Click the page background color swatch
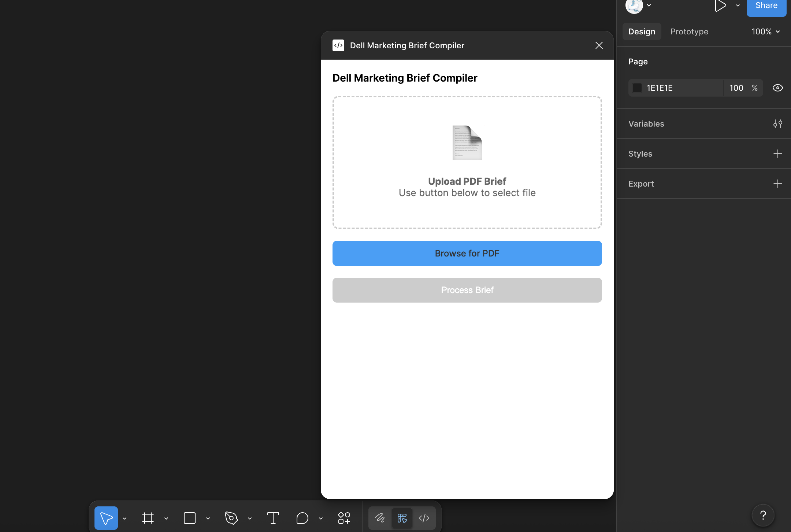Image resolution: width=791 pixels, height=532 pixels. 637,88
